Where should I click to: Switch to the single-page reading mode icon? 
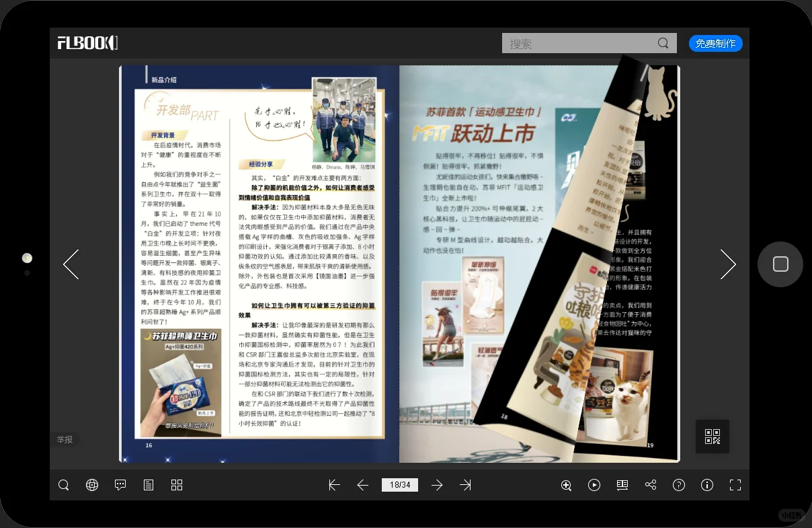[622, 485]
